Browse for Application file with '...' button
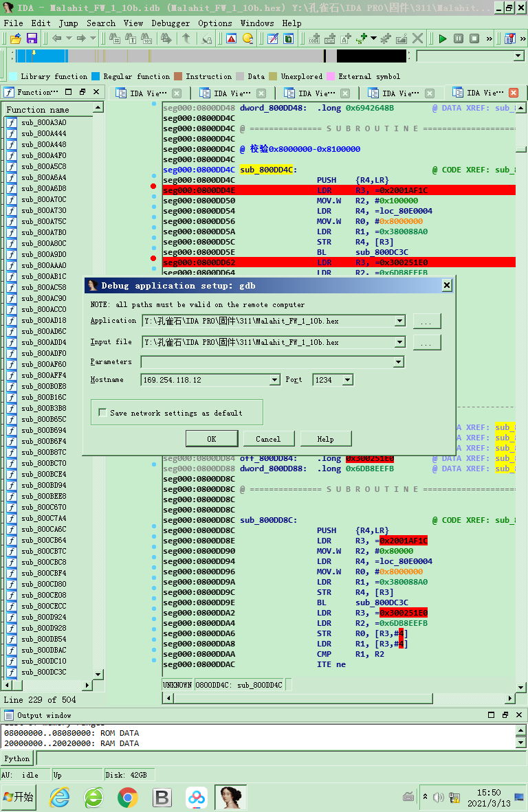Viewport: 528px width, 812px height. tap(426, 321)
